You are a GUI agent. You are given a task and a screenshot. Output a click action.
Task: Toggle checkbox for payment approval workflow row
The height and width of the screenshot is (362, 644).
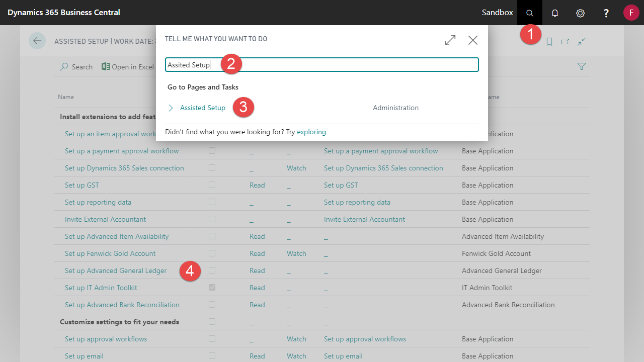[212, 151]
